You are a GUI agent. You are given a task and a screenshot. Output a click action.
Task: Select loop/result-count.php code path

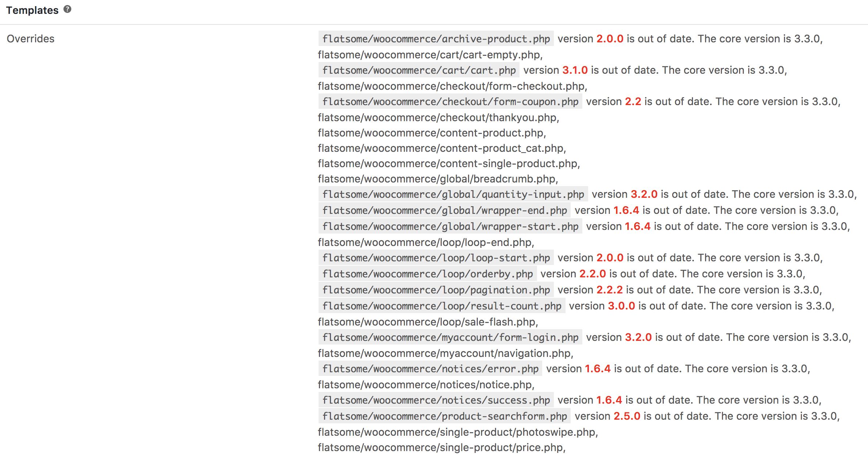[442, 306]
